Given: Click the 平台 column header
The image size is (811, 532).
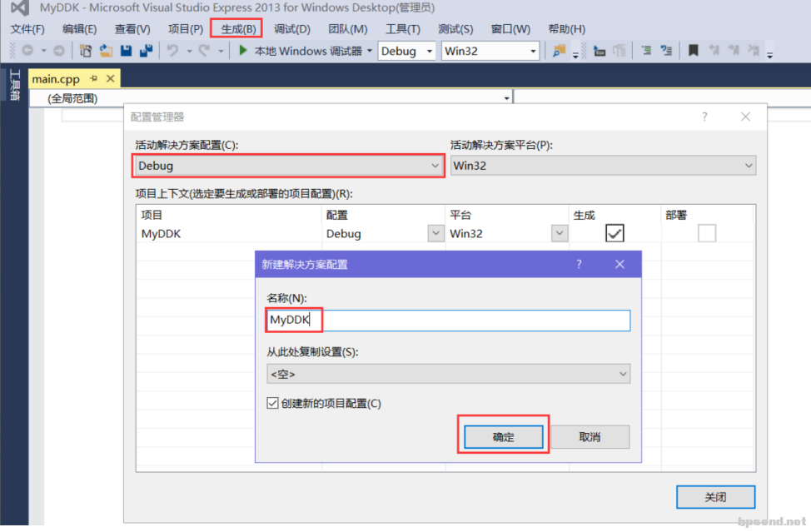Looking at the screenshot, I should click(460, 215).
